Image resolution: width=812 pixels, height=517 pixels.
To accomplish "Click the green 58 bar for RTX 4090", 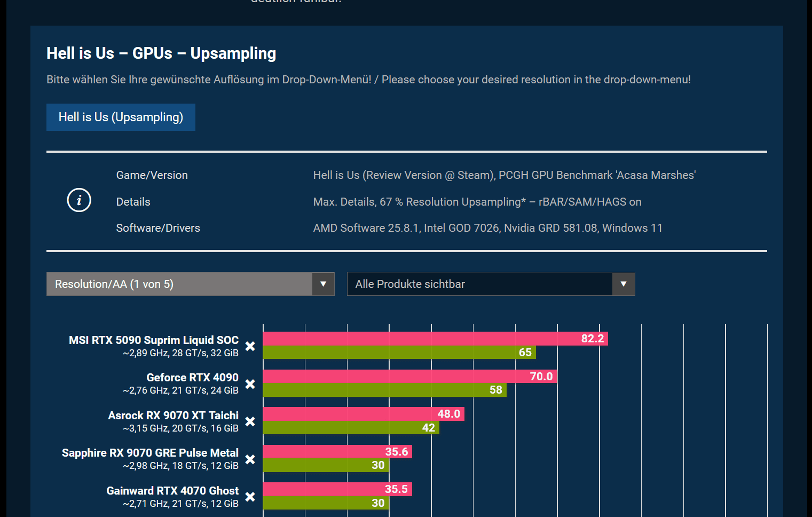I will 384,390.
